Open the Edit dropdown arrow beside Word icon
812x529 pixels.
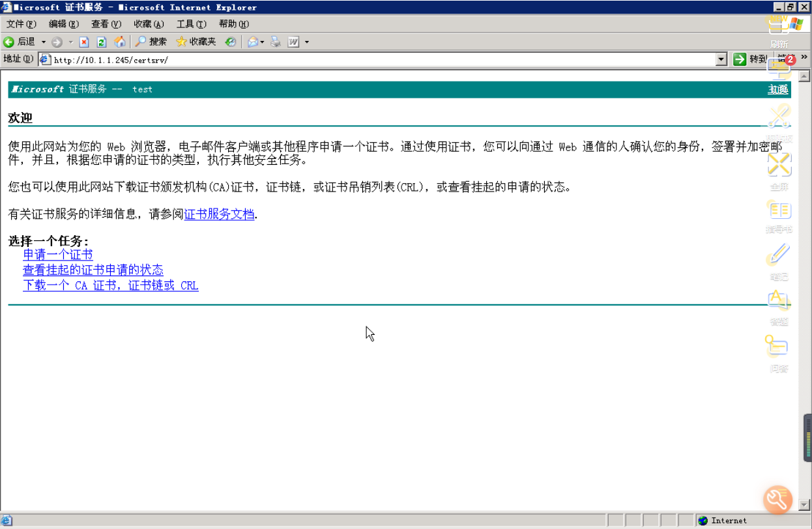[307, 42]
